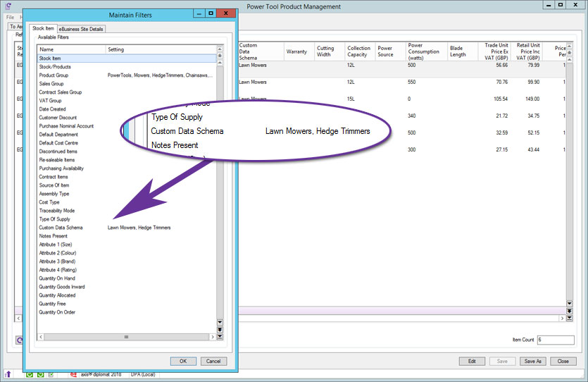Image resolution: width=588 pixels, height=382 pixels.
Task: Click the 'Lawn Mowers, Hedge Trimmers' setting value
Action: coord(139,228)
